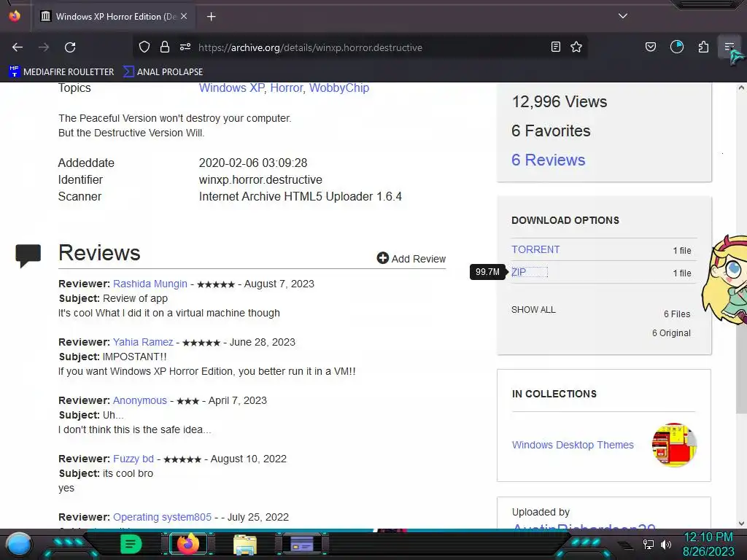Download the TORRENT file
Screen dimensions: 747x560
pos(535,249)
